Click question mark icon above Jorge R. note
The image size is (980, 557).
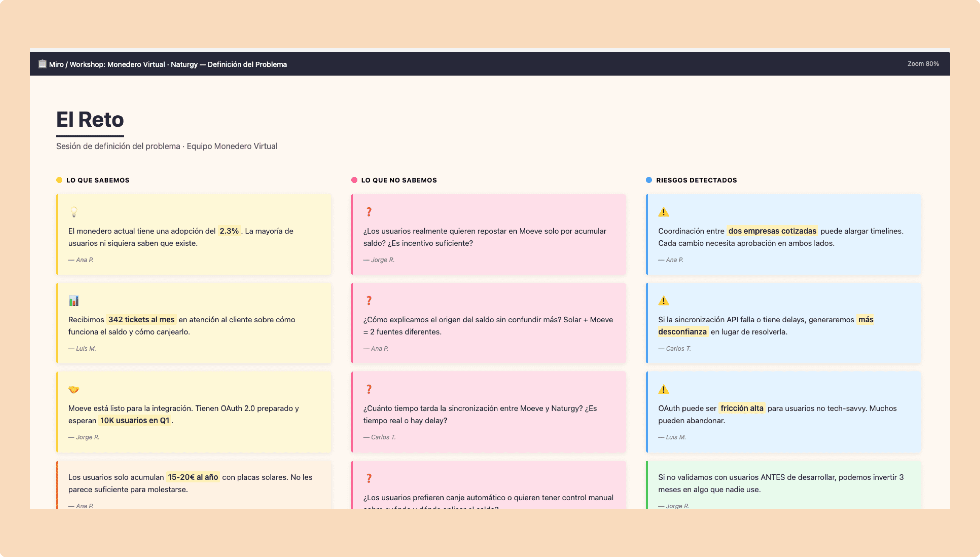[369, 212]
